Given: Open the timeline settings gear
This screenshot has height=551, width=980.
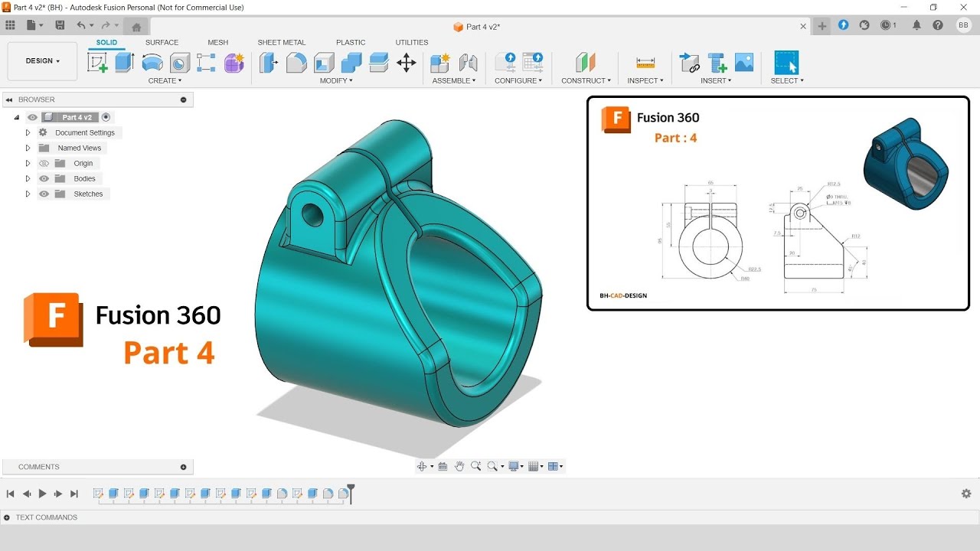Looking at the screenshot, I should (x=966, y=494).
